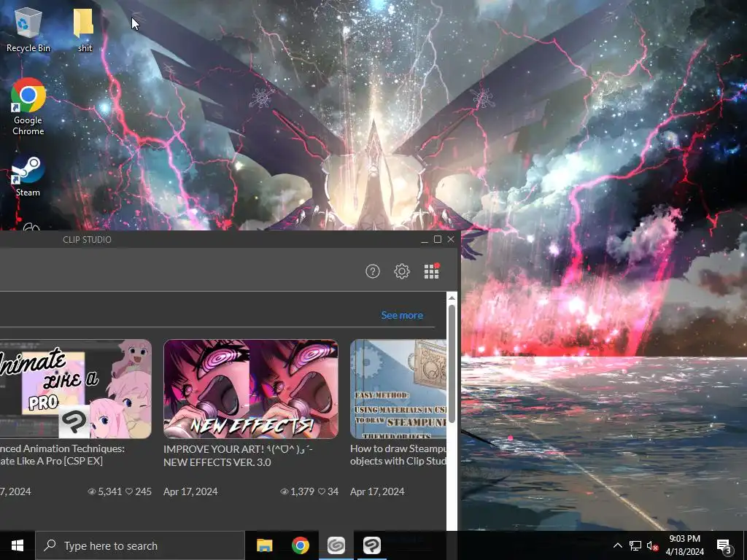Click the How to draw Steampunk title
747x560 pixels.
pyautogui.click(x=398, y=455)
